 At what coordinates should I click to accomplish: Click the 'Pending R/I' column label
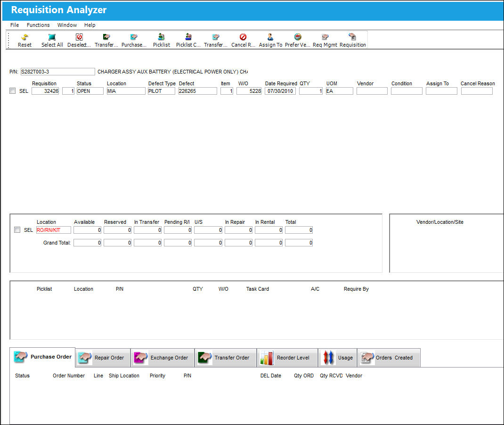(177, 222)
